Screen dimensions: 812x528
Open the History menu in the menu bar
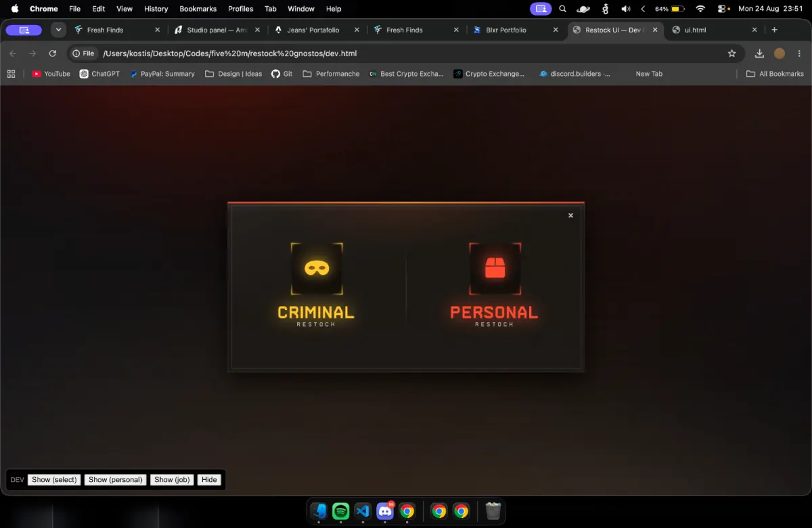pos(156,9)
